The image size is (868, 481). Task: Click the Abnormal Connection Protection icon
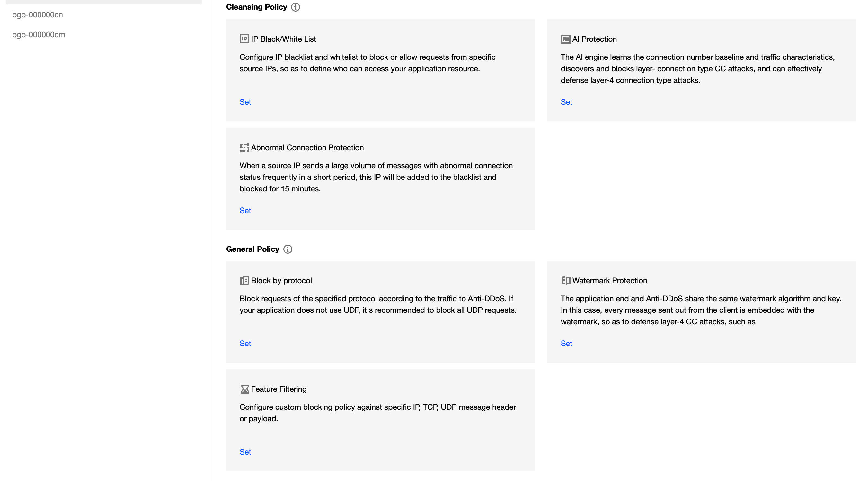point(244,147)
